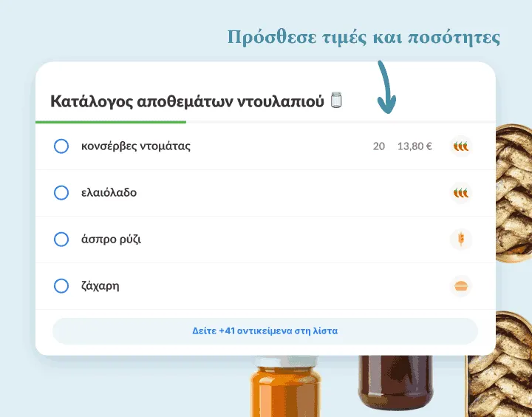Viewport: 532px width, 417px height.
Task: Click the Κατάλογος αποθεμάτων ντουλαπιού title
Action: click(187, 101)
